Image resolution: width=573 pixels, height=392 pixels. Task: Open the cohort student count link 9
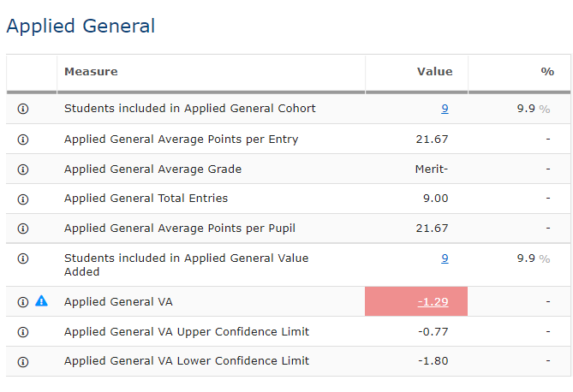(445, 109)
